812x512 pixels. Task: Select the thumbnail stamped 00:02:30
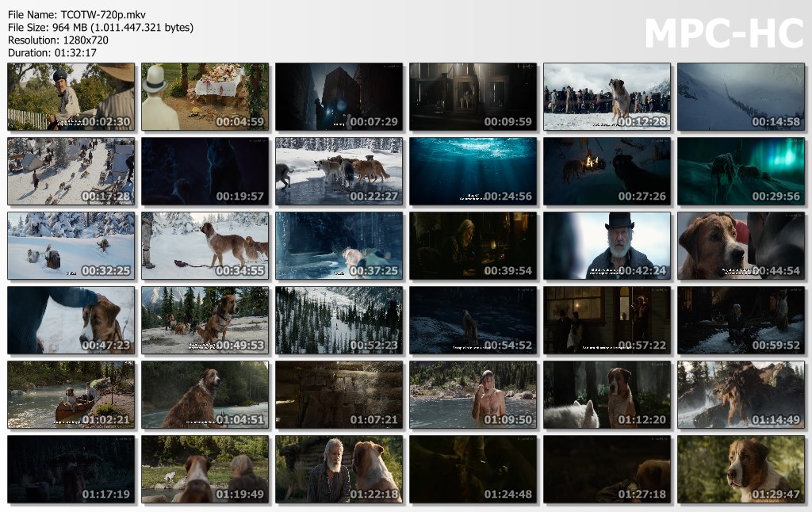pyautogui.click(x=71, y=97)
